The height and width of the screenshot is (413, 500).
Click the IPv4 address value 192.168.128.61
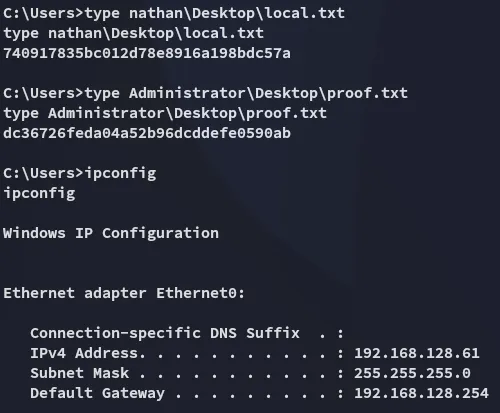(x=417, y=353)
